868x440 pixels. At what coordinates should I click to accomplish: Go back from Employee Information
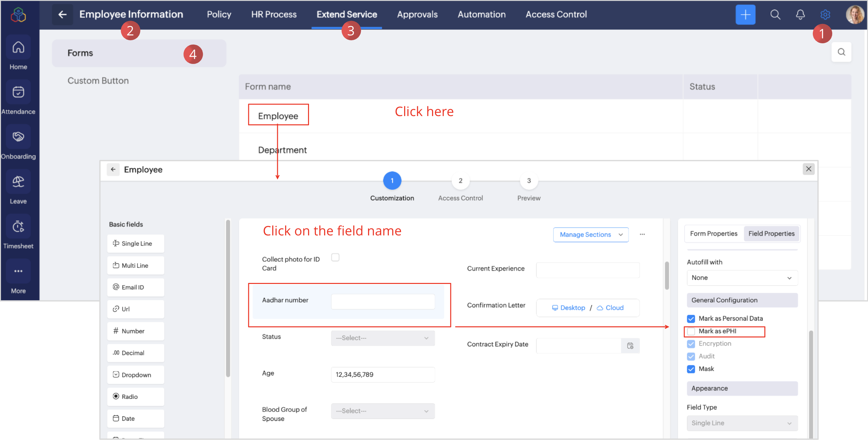pyautogui.click(x=62, y=14)
